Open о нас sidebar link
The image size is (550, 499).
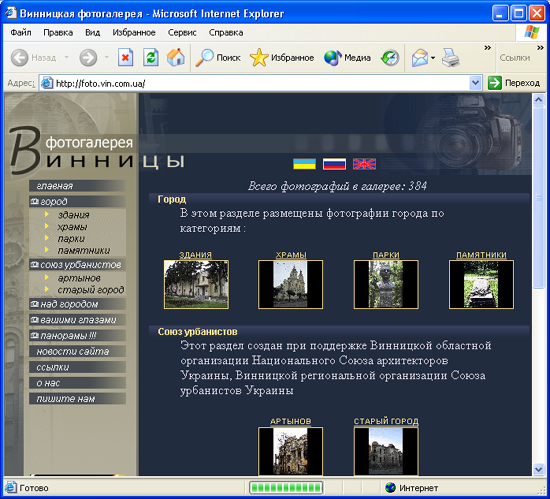(77, 383)
